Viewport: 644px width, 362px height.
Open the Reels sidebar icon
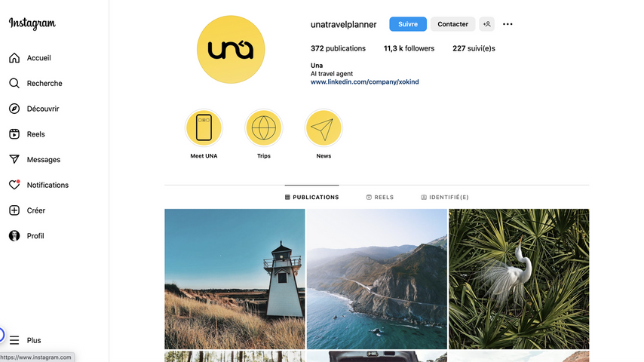click(14, 134)
